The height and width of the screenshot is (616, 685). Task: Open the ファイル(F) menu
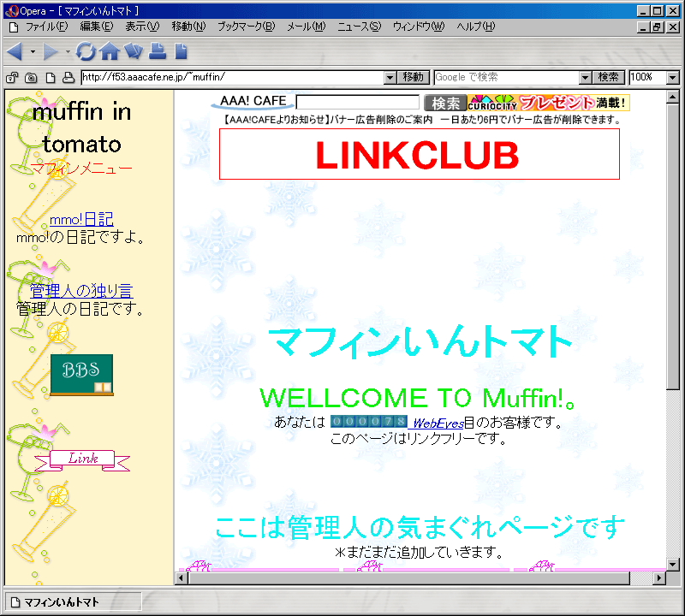coord(47,27)
